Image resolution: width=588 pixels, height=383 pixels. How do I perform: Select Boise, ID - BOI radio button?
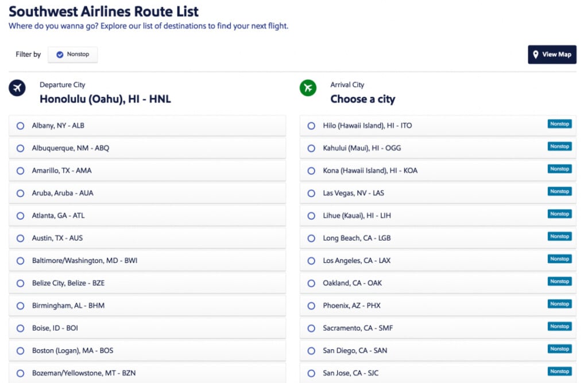20,328
